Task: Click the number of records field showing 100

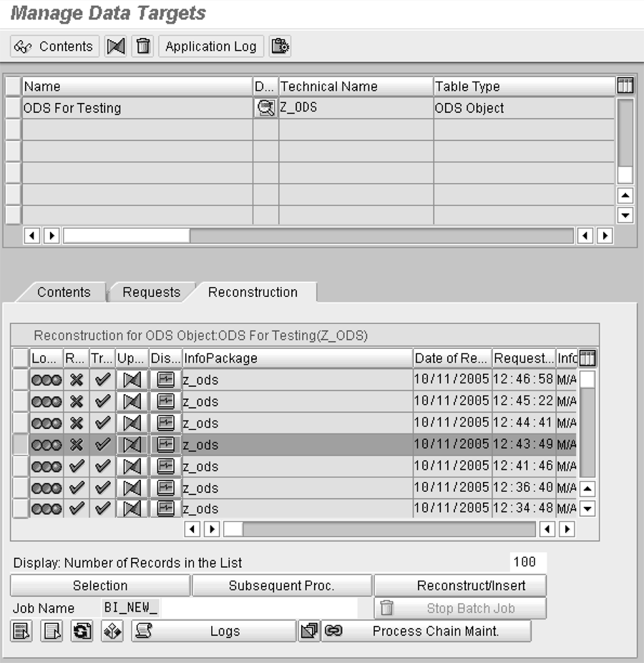Action: (x=527, y=562)
